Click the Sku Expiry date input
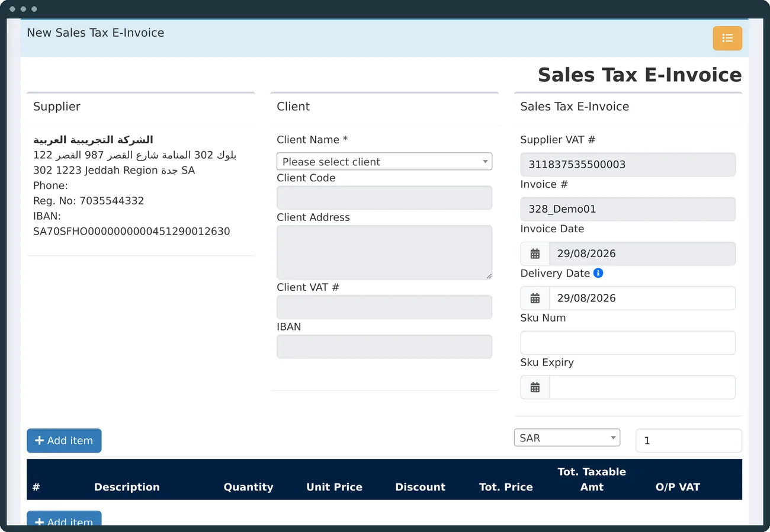Screen dimensions: 770x532 [x=643, y=387]
